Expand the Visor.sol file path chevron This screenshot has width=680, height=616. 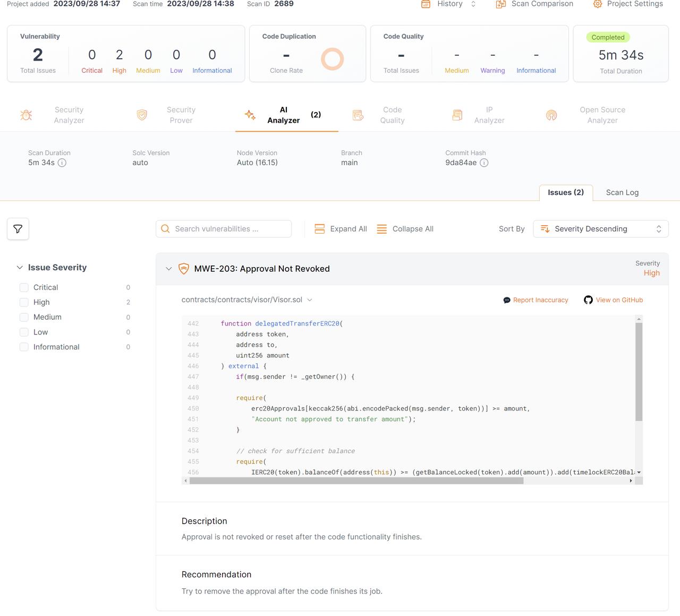310,300
